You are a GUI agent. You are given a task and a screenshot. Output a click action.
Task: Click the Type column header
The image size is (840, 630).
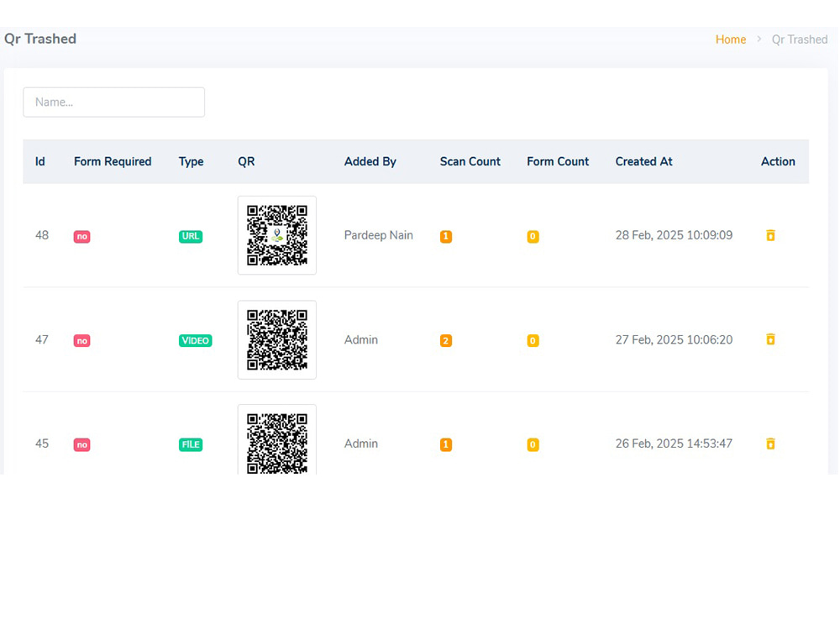coord(192,161)
